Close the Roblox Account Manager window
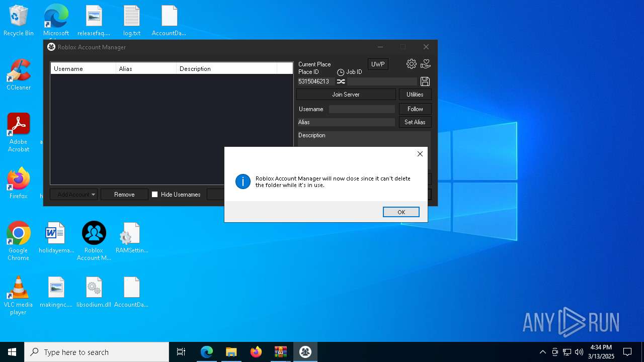 (x=426, y=47)
